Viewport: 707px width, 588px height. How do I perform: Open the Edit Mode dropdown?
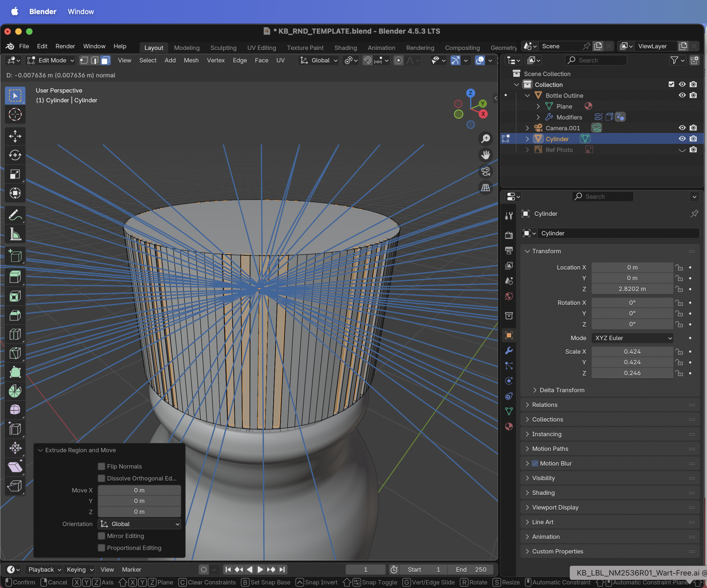click(51, 60)
